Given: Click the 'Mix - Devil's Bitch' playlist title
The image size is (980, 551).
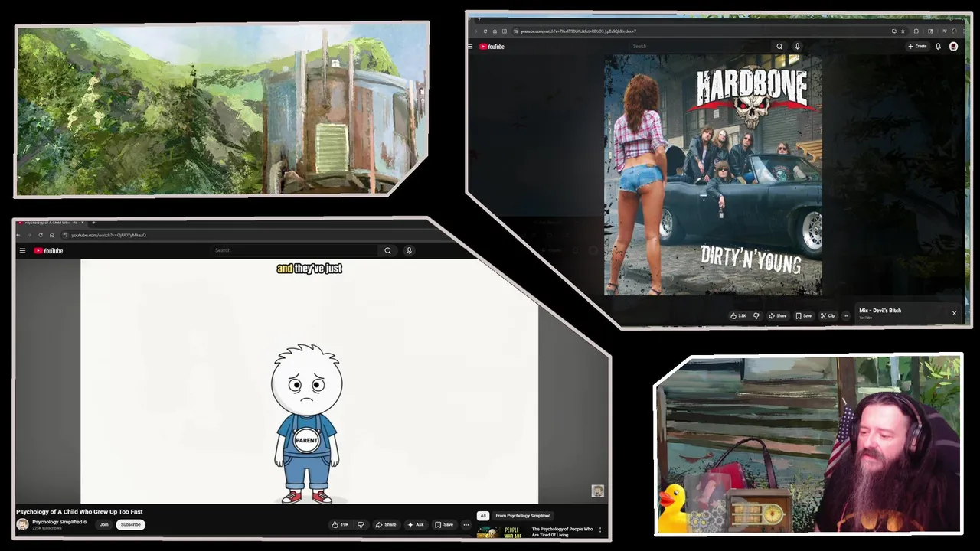Looking at the screenshot, I should click(880, 311).
